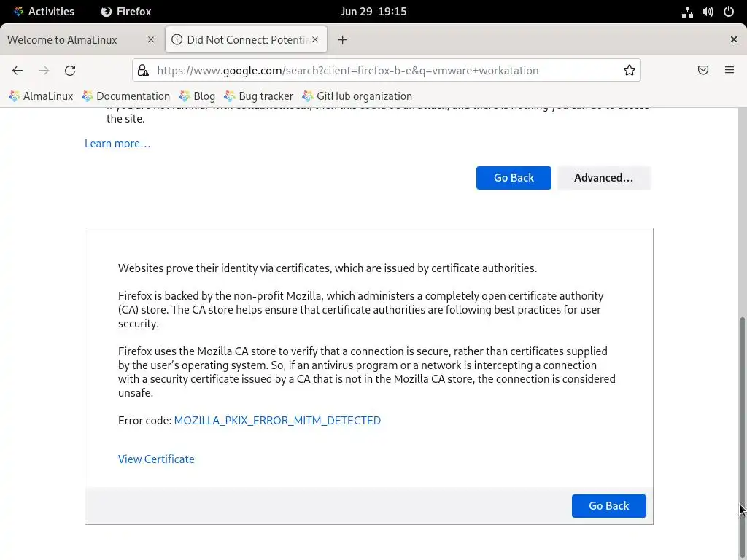Open the network status icon in top bar
Screen dimensions: 747x560
[x=687, y=12]
